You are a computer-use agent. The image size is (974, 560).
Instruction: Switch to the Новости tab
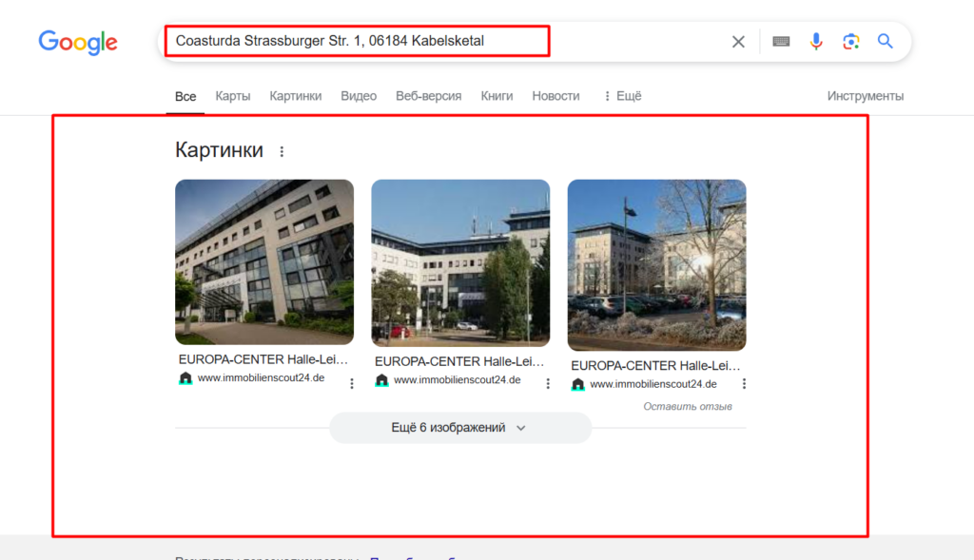555,96
